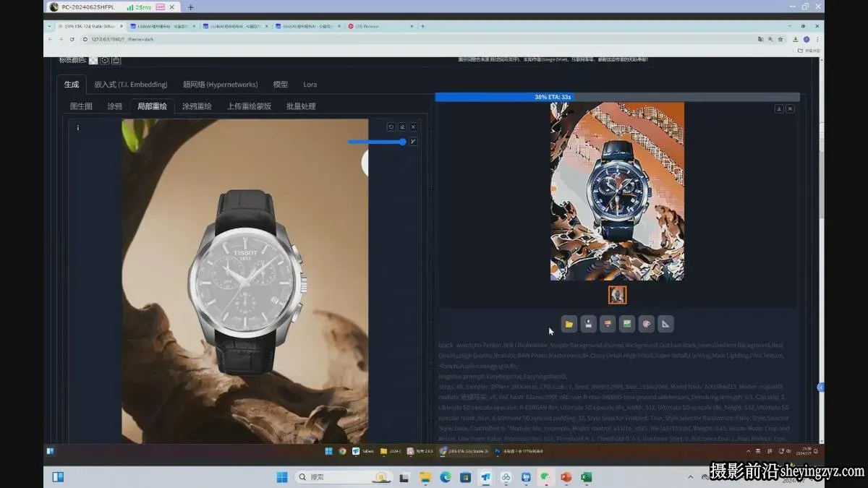This screenshot has height=488, width=868.
Task: Open the 模型 tab
Action: [281, 85]
